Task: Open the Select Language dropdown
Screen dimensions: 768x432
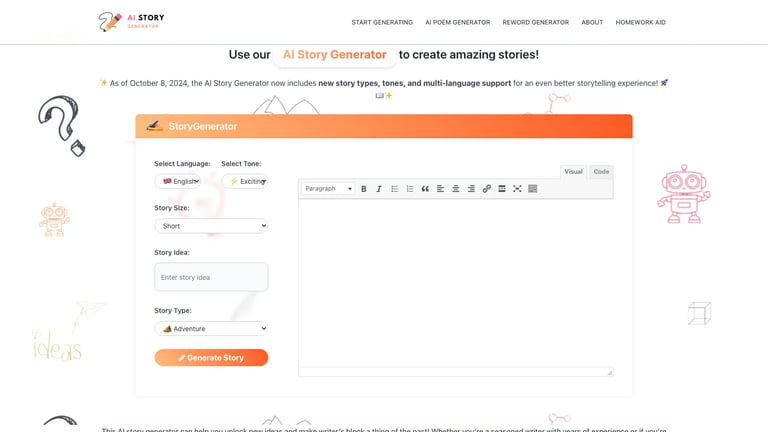Action: click(x=178, y=181)
